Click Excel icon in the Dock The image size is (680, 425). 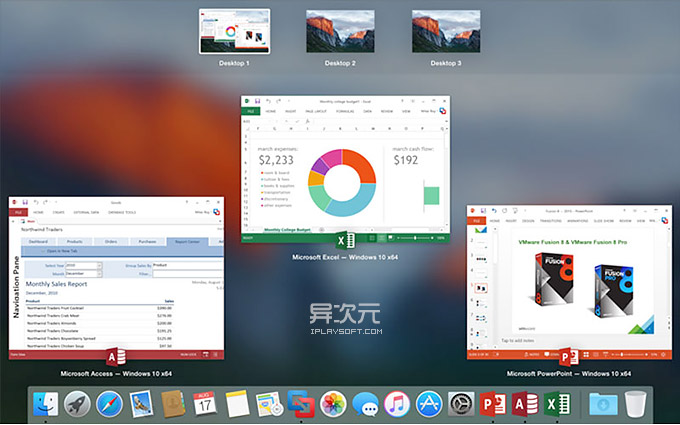[557, 404]
